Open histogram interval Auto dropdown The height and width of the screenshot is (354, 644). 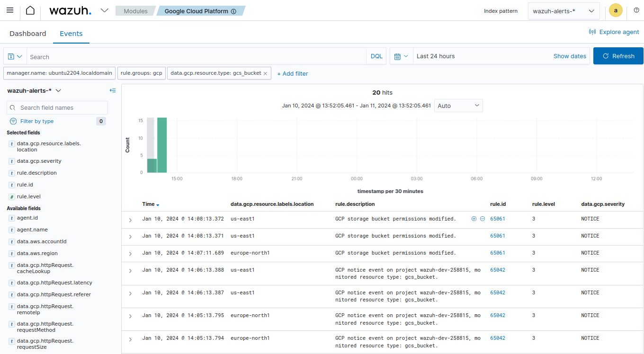(x=458, y=106)
